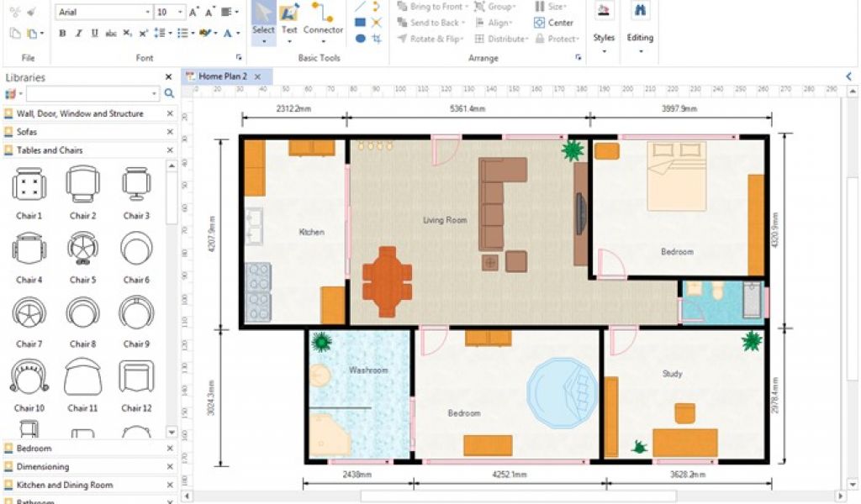The image size is (861, 504).
Task: Open the font color picker
Action: (x=228, y=34)
